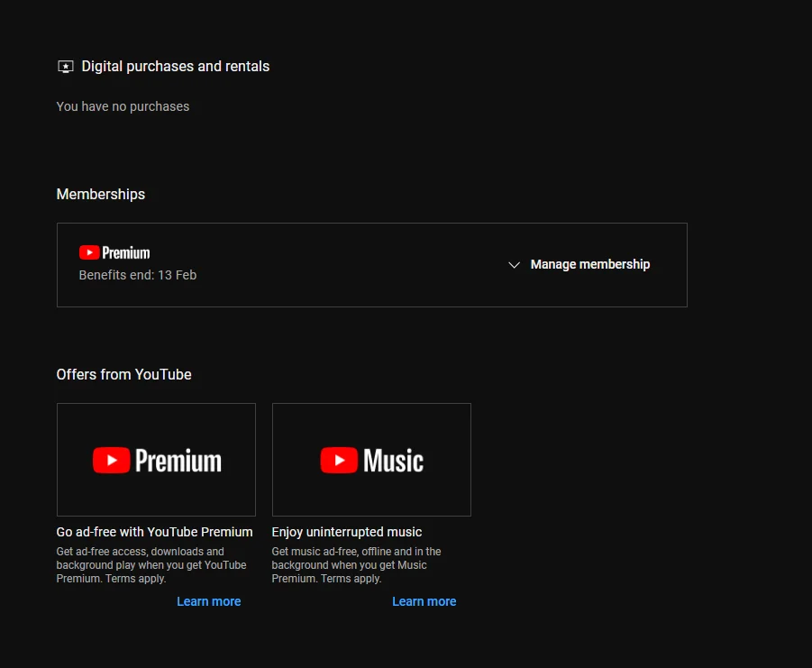
Task: Click 'Enjoy uninterrupted music' title
Action: pos(346,533)
